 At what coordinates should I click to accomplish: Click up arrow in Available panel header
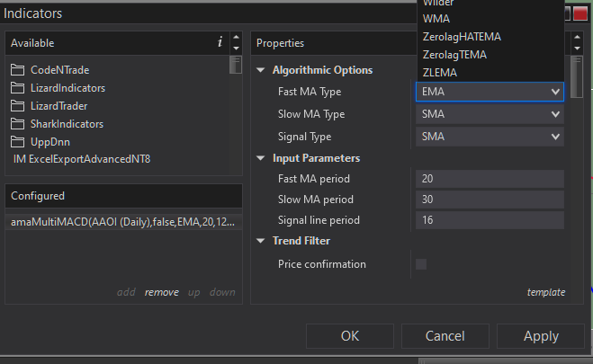(x=236, y=37)
